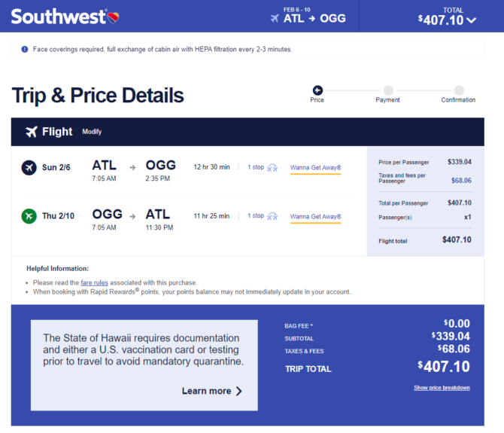The width and height of the screenshot is (504, 433).
Task: Click the dark departing flight icon for Sun 2/6
Action: [29, 167]
